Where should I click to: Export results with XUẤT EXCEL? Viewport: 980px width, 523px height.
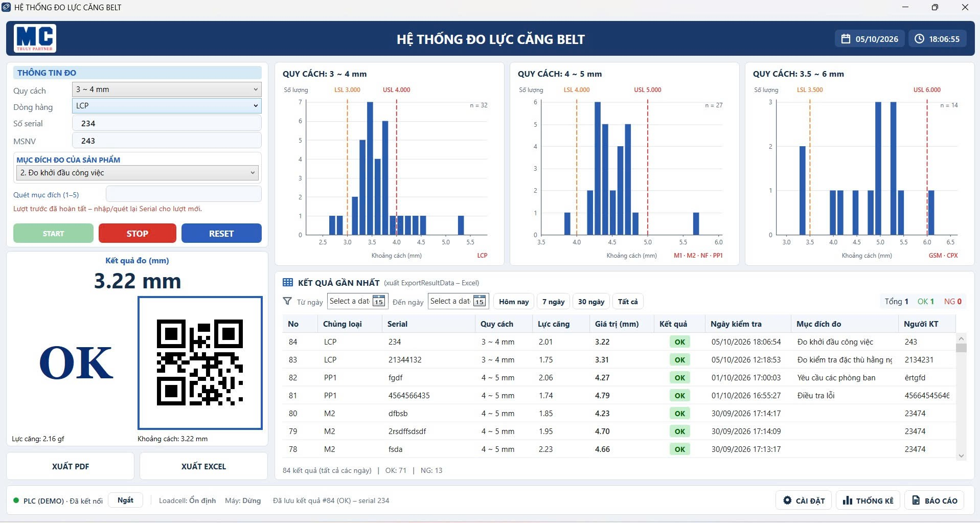pyautogui.click(x=203, y=466)
